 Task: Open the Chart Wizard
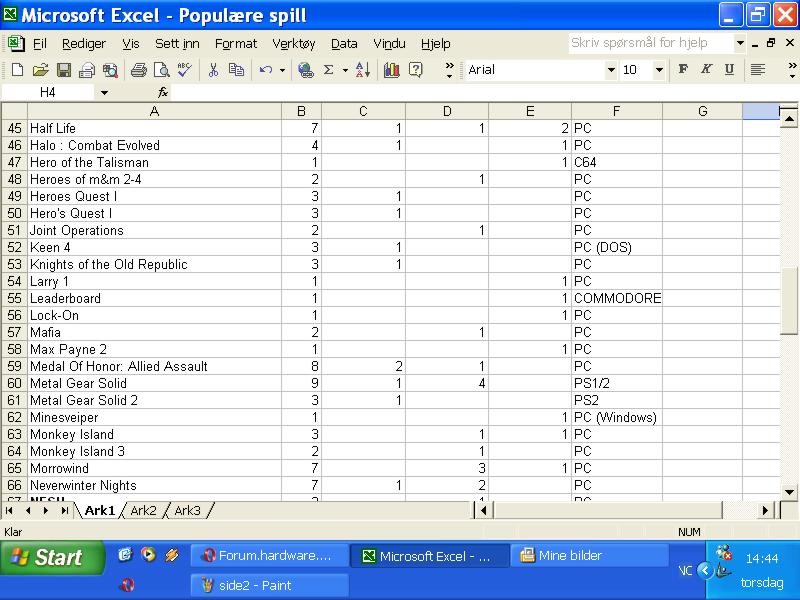point(392,70)
